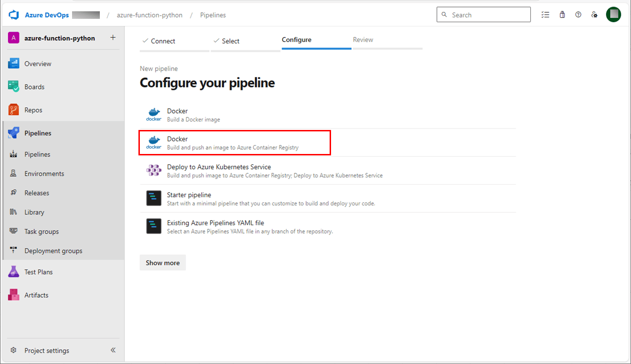The height and width of the screenshot is (364, 631).
Task: Open the User settings icon
Action: coord(594,15)
